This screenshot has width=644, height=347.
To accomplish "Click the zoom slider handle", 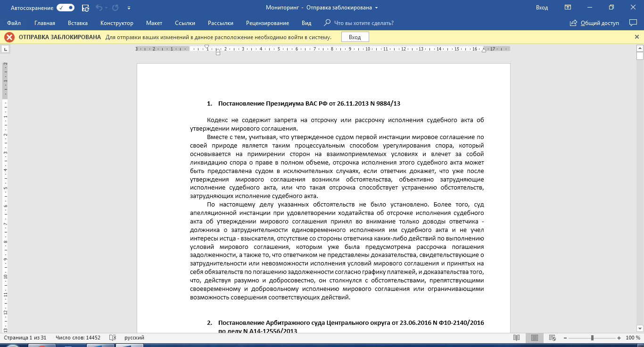I will [592, 338].
